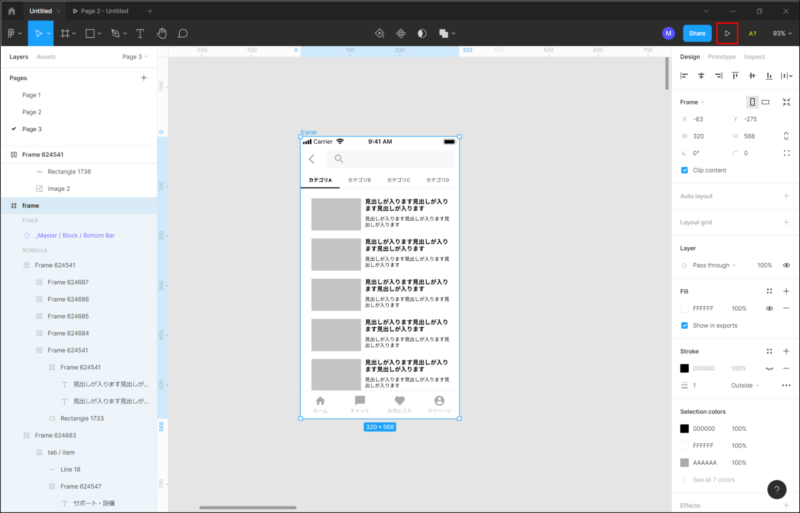Switch to the Assets tab
The image size is (800, 513).
[x=46, y=57]
